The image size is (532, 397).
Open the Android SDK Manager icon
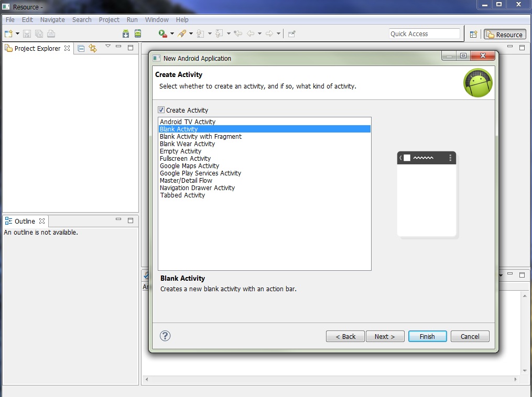point(126,34)
